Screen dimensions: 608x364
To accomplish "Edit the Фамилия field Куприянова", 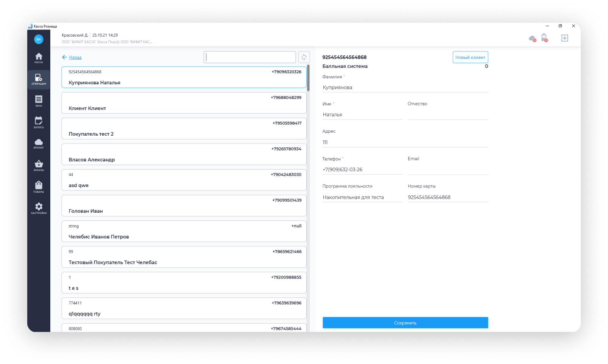I will pyautogui.click(x=405, y=87).
